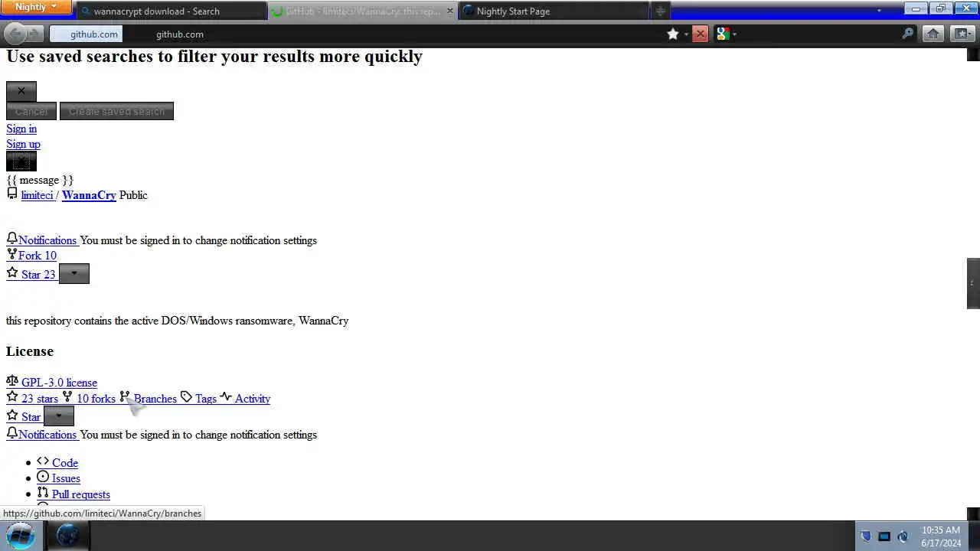Expand the dropdown next to Star 23
Screen dimensions: 980x551
point(74,273)
